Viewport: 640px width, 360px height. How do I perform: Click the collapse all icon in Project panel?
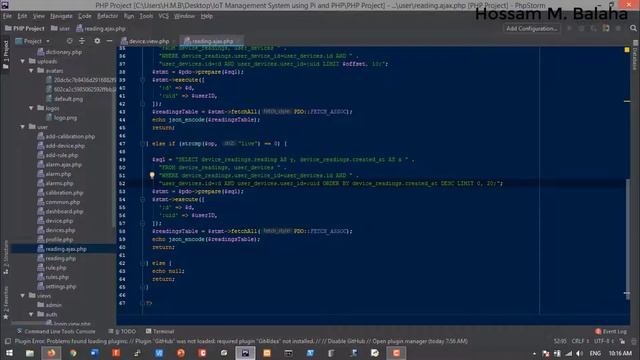[82, 41]
